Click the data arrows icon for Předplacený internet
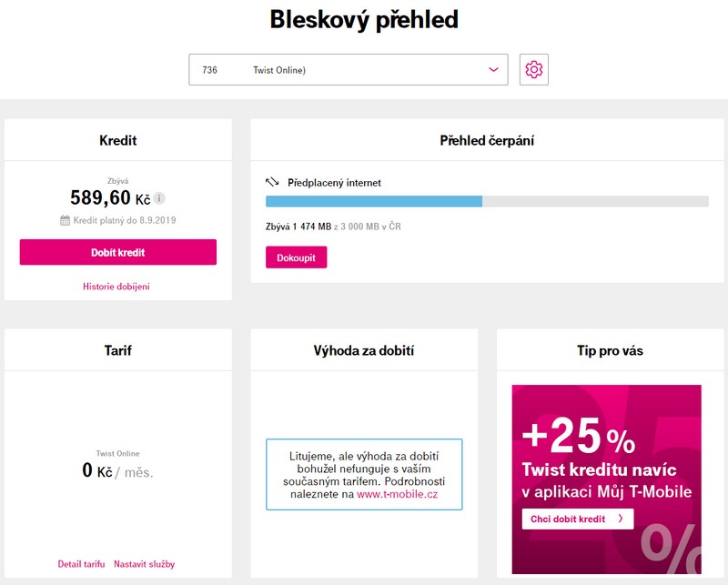Image resolution: width=728 pixels, height=585 pixels. [x=272, y=182]
